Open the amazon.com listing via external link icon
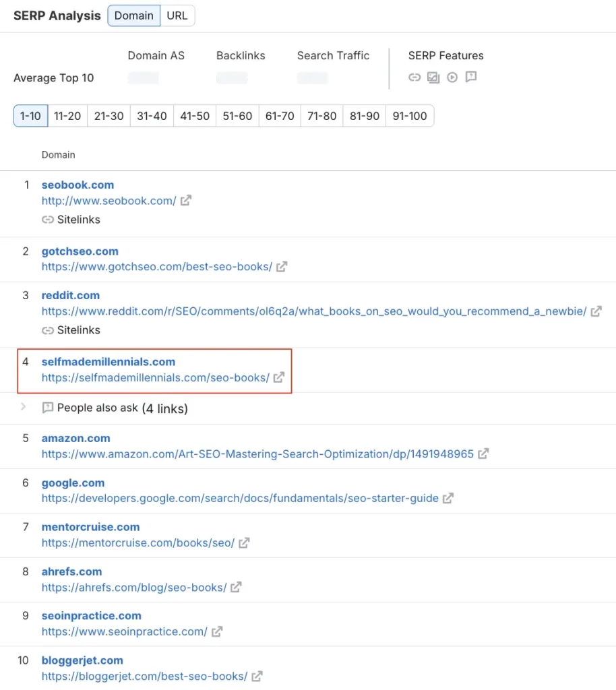 [483, 453]
